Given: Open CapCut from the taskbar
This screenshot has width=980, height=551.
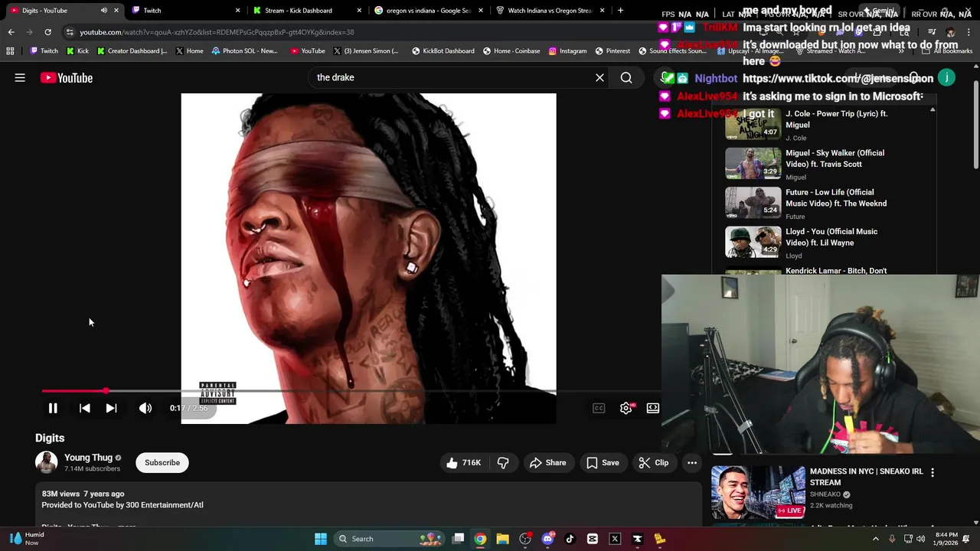Looking at the screenshot, I should click(x=593, y=539).
